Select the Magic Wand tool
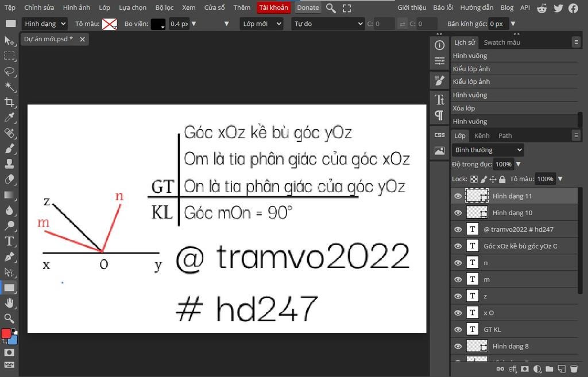Viewport: 588px width, 377px height. (x=9, y=87)
